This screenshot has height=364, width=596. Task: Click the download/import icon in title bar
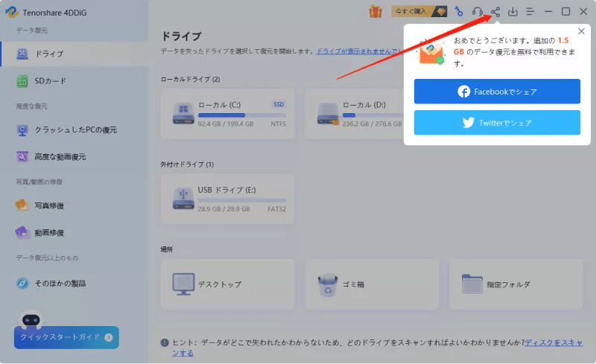tap(513, 12)
